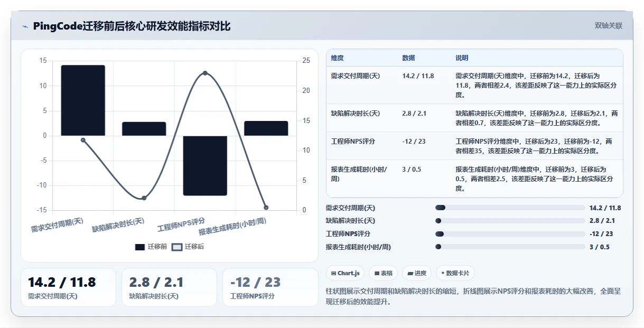Viewport: 644px width, 328px height.
Task: Click the 报表生成耗时(小时/周) bar in chart
Action: (x=266, y=128)
